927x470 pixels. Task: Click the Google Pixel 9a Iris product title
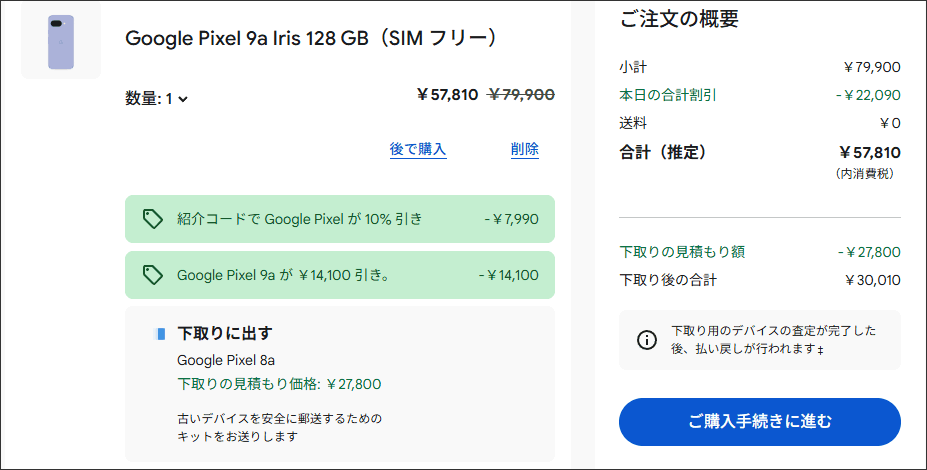click(x=311, y=38)
